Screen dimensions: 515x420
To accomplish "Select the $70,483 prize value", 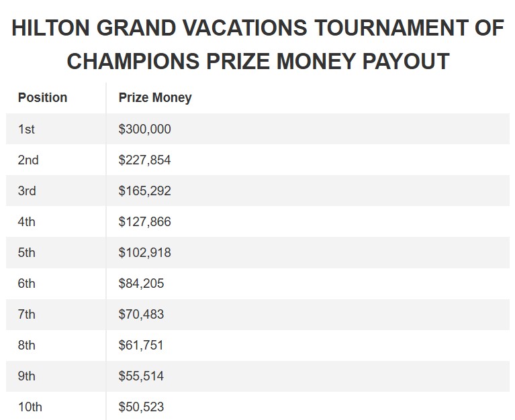I will click(x=141, y=314).
